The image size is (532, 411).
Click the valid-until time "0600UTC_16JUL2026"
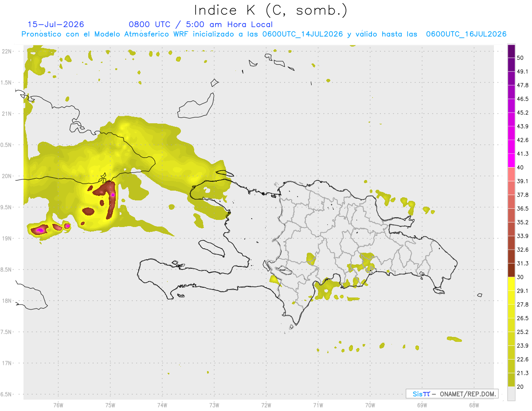click(466, 34)
